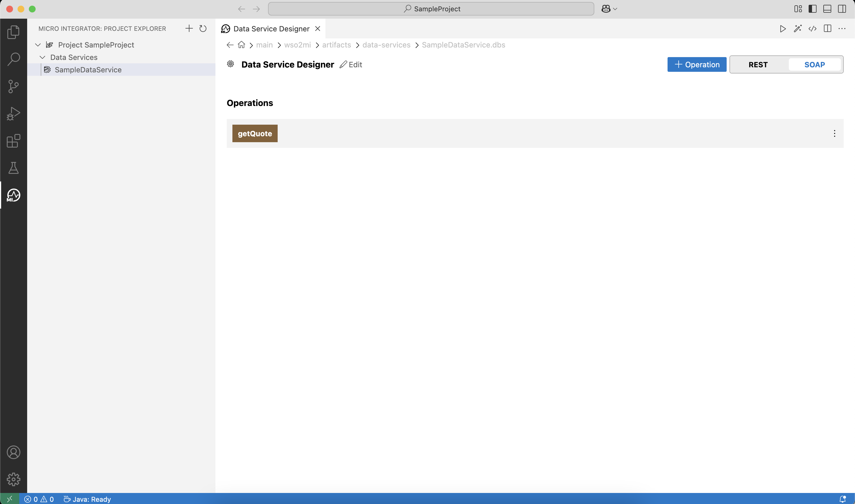Screen dimensions: 855x504
Task: Click the SampleProject search box in the title bar
Action: click(431, 9)
